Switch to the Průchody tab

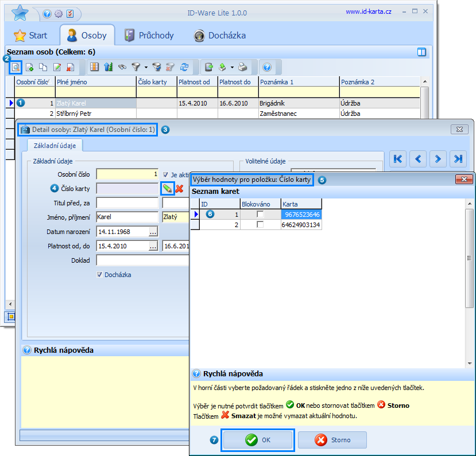tap(149, 36)
